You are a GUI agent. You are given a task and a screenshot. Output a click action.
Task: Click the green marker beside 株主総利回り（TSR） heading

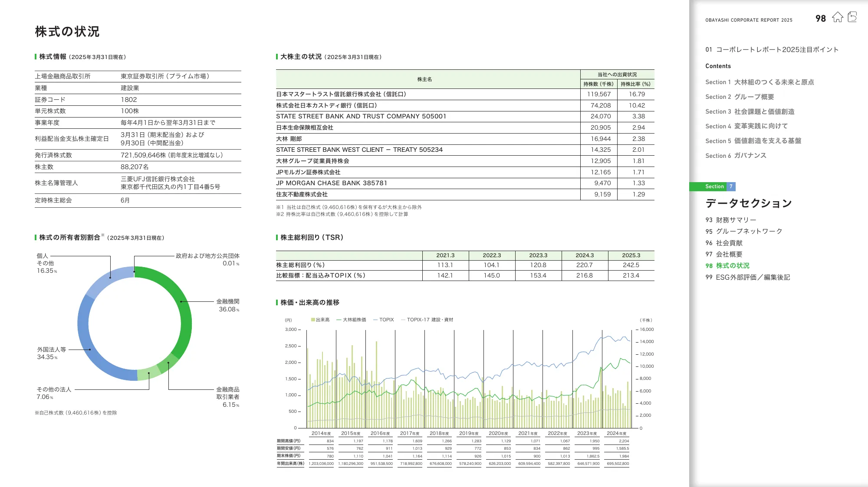[x=276, y=238]
